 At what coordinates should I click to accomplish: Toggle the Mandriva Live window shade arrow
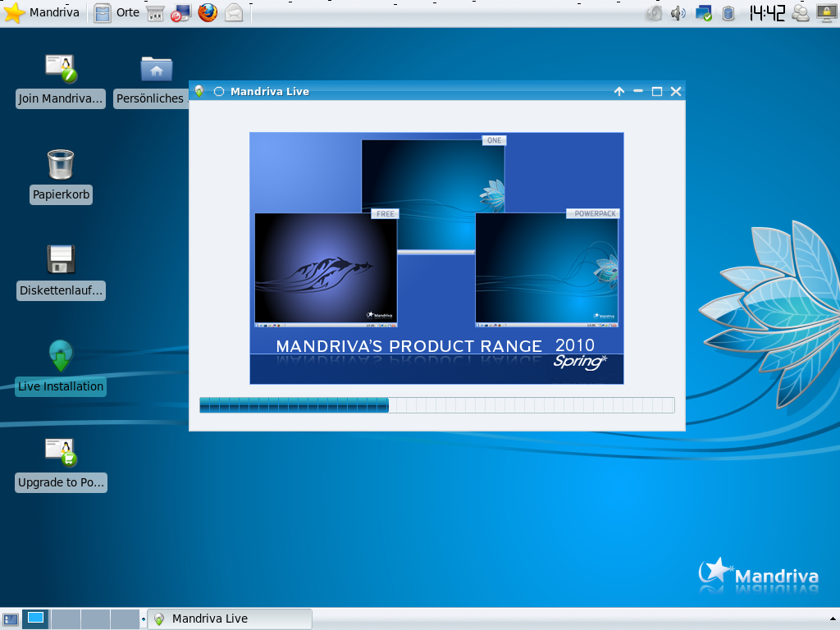pos(619,91)
